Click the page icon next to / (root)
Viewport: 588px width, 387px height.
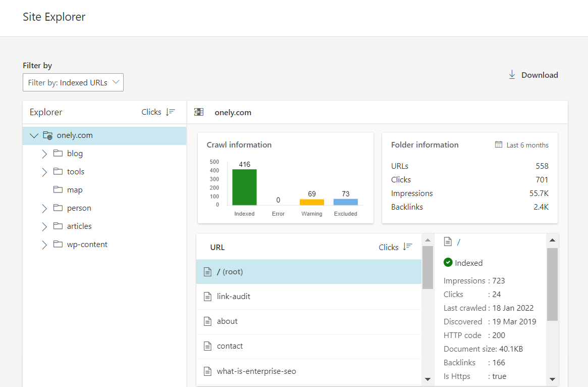coord(207,271)
